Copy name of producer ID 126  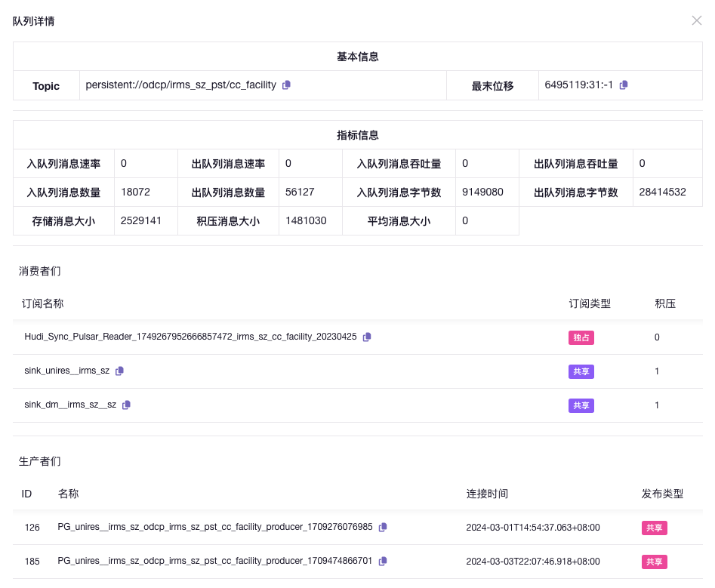click(383, 528)
